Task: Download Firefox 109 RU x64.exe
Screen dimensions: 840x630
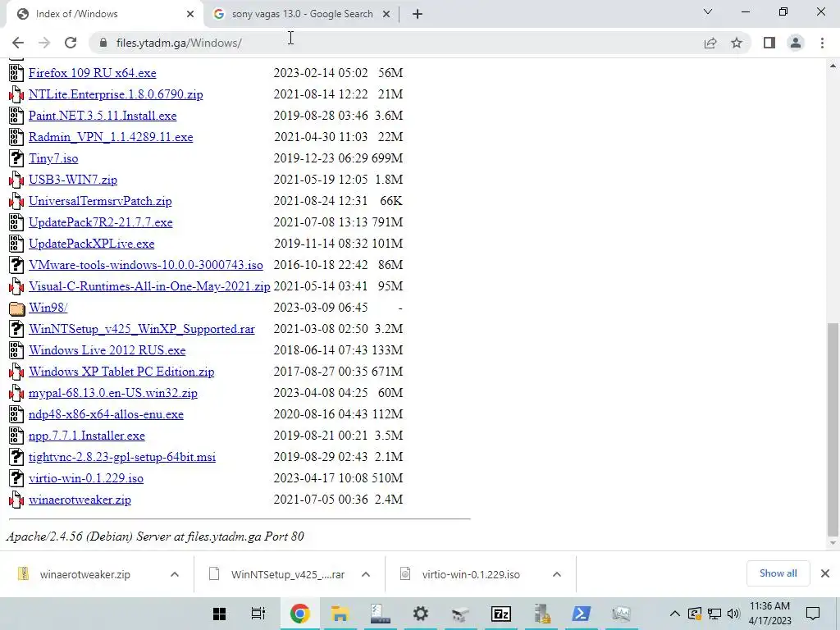Action: (x=93, y=73)
